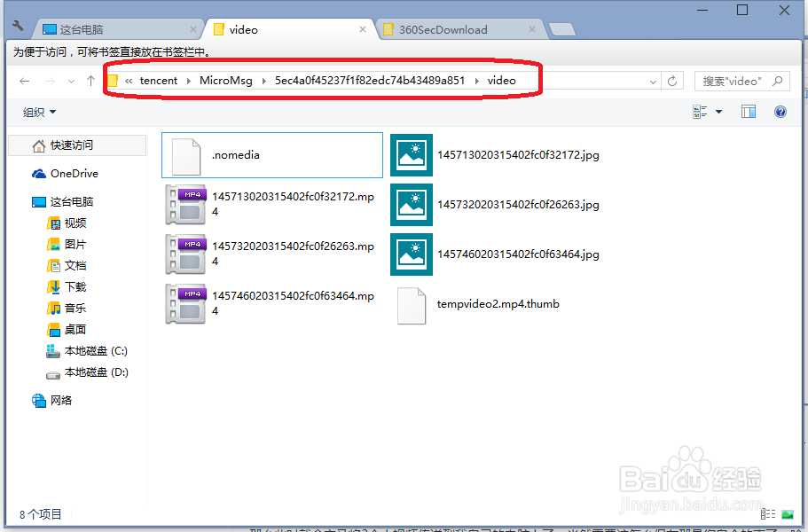Select the 145732020315402fc0f26263.jpg image
Image resolution: width=808 pixels, height=532 pixels.
coord(496,205)
